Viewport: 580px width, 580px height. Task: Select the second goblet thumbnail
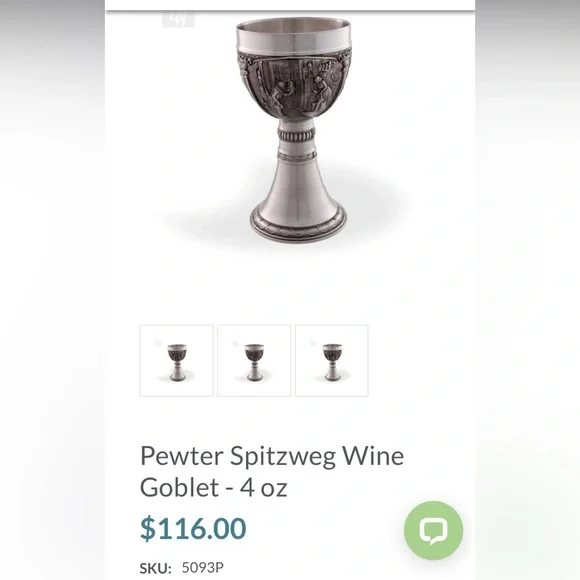[x=254, y=361]
